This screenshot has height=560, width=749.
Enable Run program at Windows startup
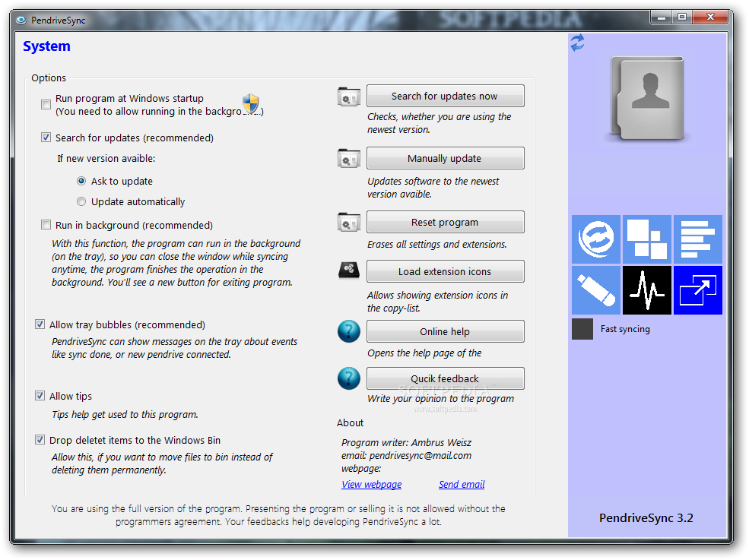tap(46, 105)
